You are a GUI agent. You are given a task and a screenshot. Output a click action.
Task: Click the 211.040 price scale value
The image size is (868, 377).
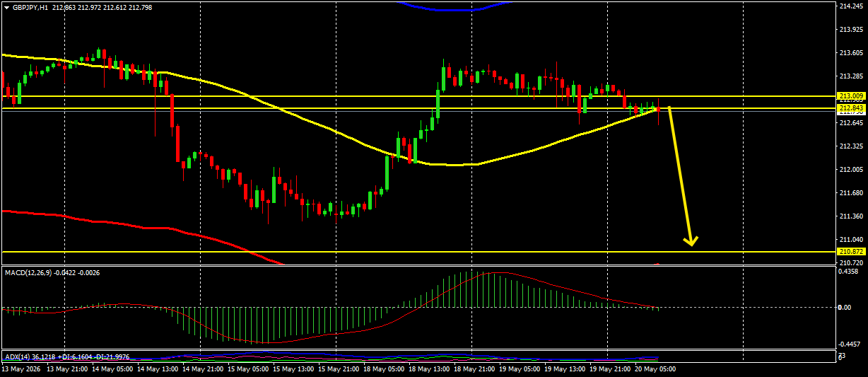(x=850, y=240)
